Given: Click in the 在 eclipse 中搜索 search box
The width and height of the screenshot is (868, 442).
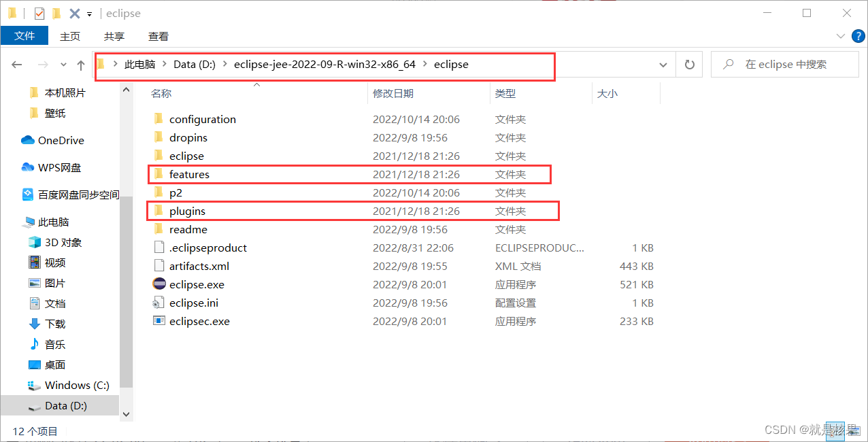Looking at the screenshot, I should 785,65.
